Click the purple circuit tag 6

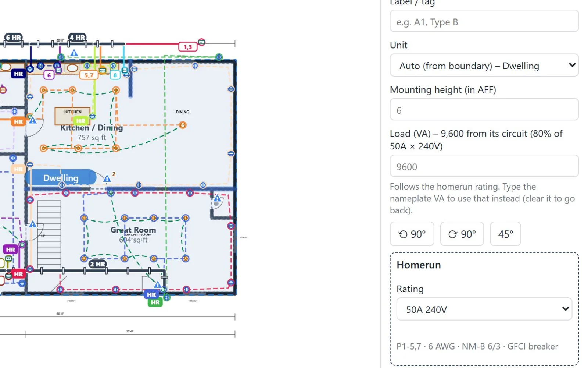[49, 75]
